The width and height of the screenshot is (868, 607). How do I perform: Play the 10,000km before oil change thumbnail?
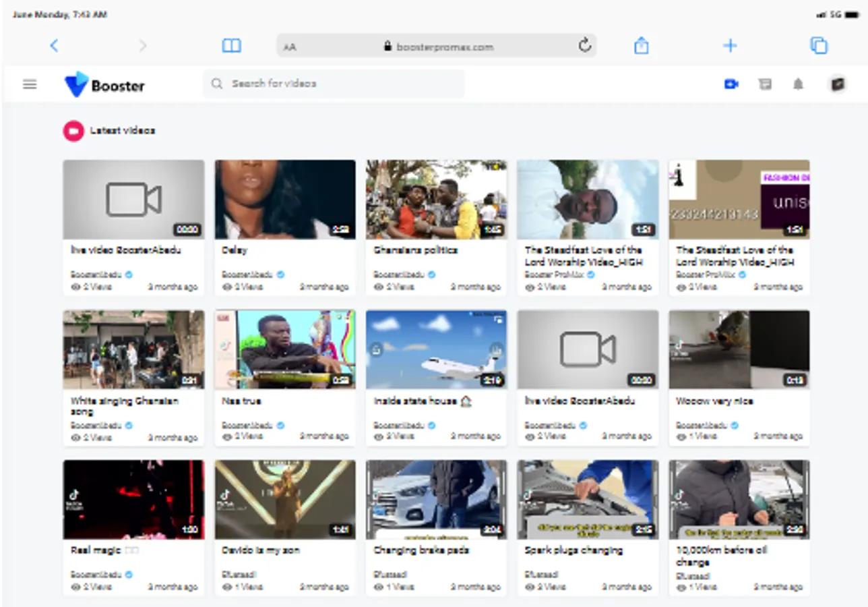click(x=739, y=500)
